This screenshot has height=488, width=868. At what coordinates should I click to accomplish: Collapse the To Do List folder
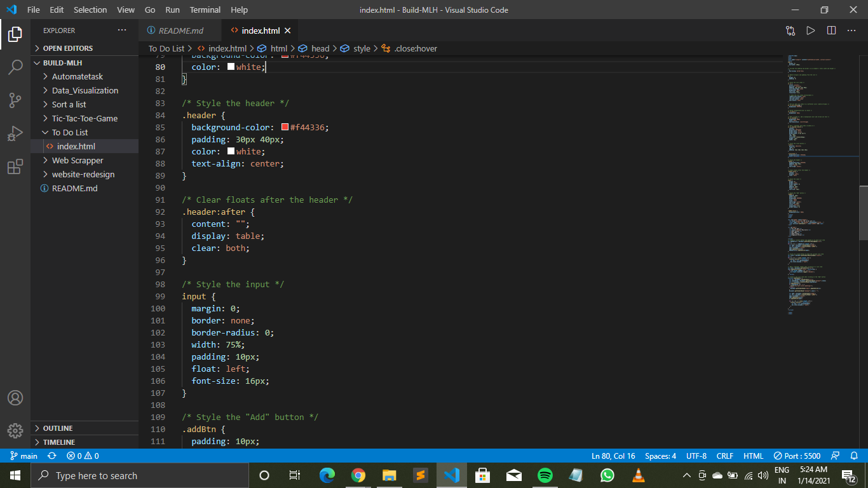(70, 132)
